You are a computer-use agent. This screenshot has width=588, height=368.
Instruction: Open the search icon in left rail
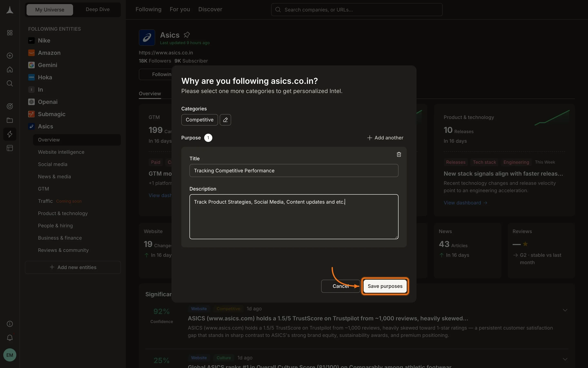pyautogui.click(x=10, y=83)
